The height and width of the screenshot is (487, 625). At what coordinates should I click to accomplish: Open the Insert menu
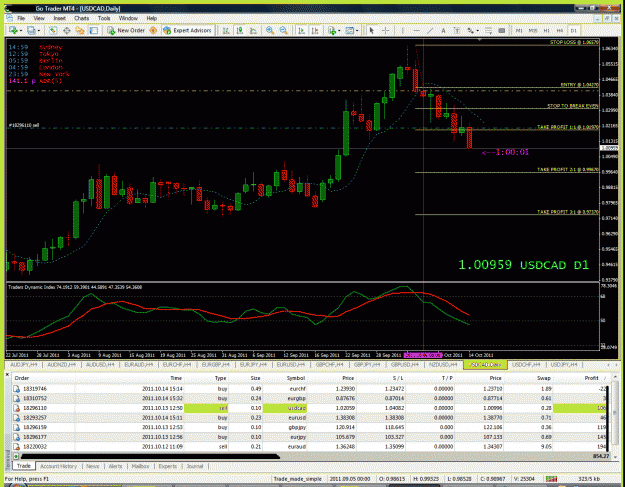tap(59, 18)
